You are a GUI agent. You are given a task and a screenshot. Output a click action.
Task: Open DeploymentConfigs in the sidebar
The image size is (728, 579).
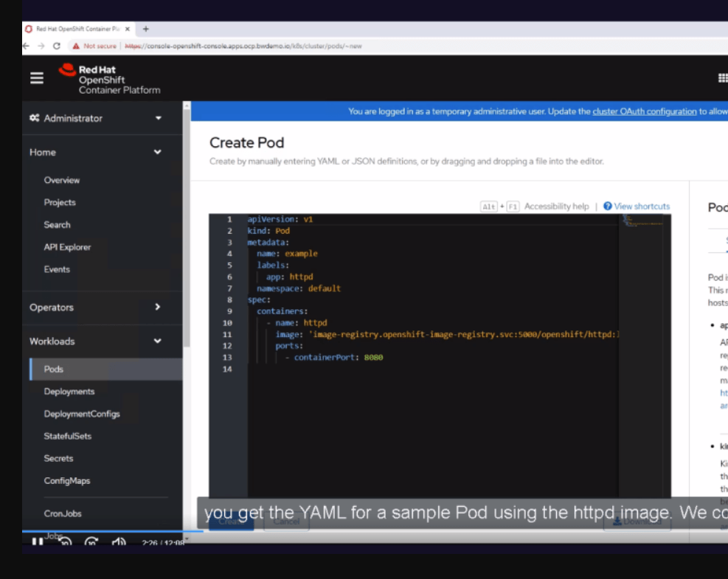(82, 414)
